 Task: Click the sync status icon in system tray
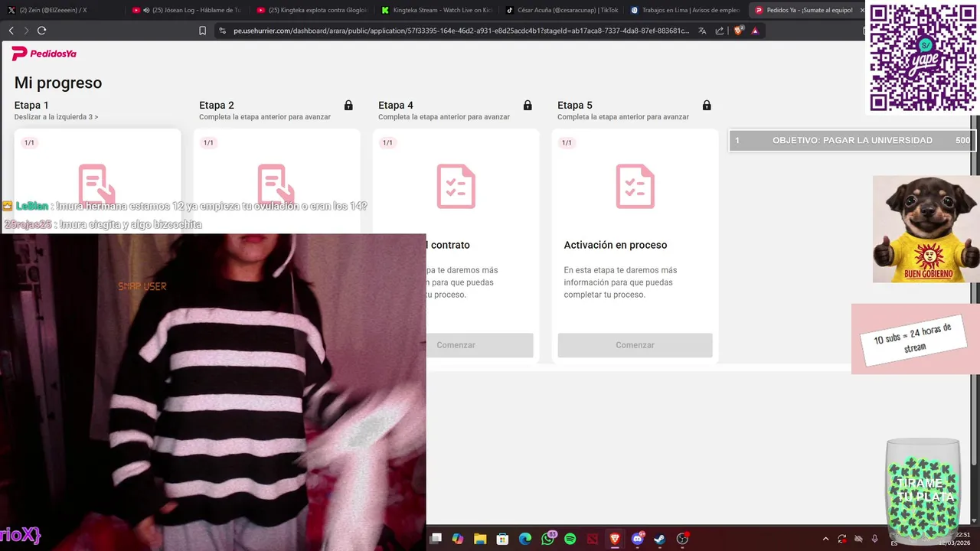tap(842, 539)
